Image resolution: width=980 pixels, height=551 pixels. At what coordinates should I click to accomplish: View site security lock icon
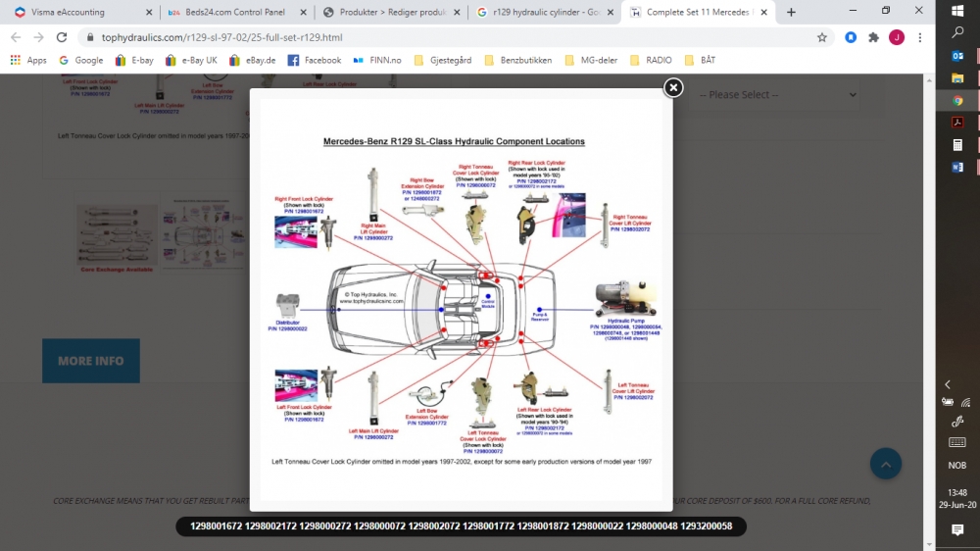(90, 37)
